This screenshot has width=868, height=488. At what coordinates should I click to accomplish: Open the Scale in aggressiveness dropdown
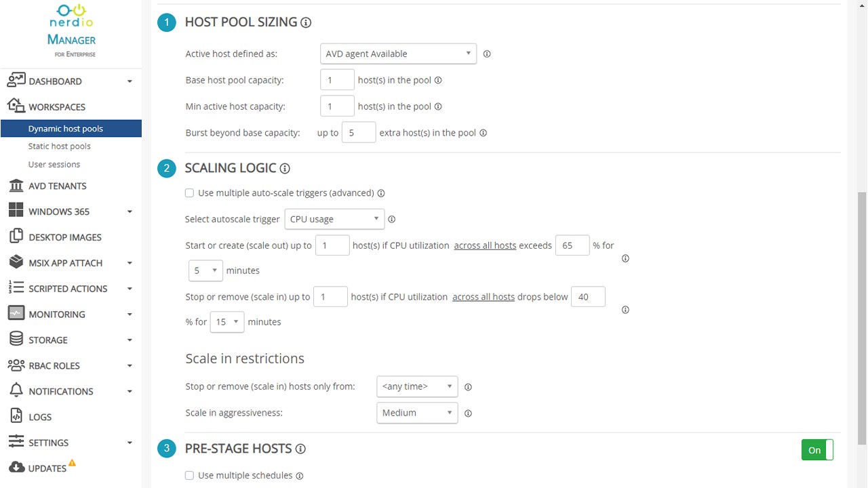(x=417, y=413)
